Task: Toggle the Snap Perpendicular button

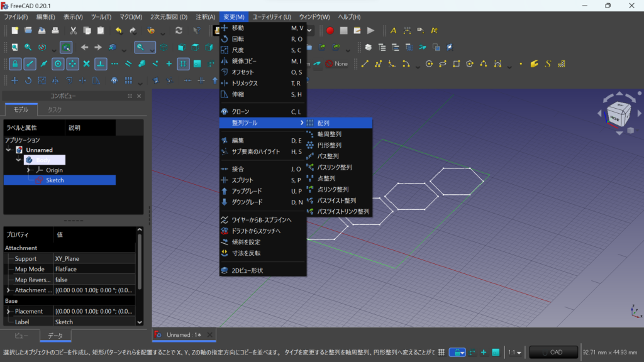Action: click(101, 63)
